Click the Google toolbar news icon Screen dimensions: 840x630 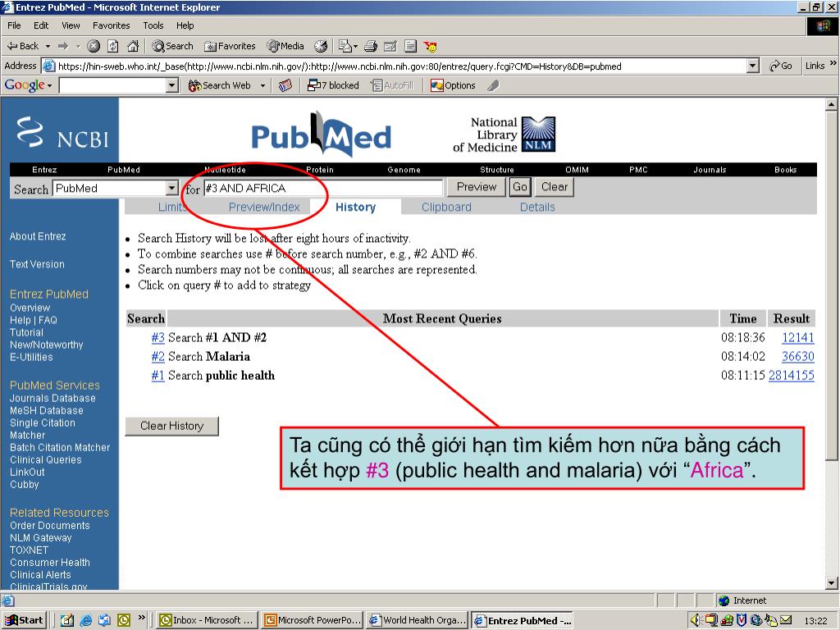coord(285,85)
